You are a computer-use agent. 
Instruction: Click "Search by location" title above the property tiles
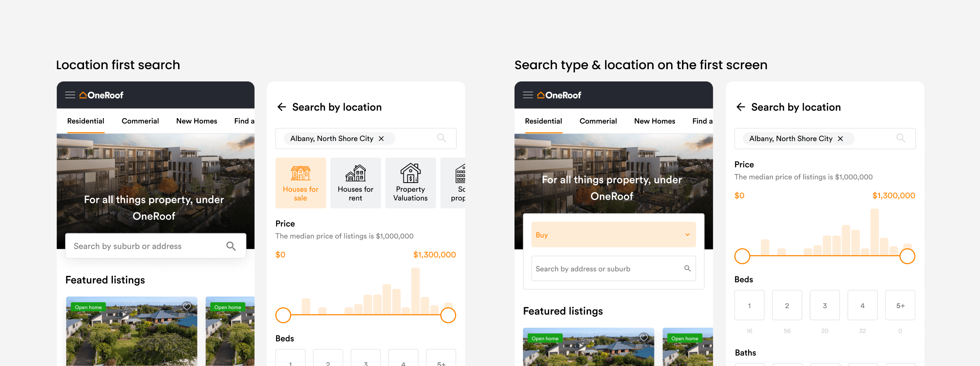[x=337, y=107]
